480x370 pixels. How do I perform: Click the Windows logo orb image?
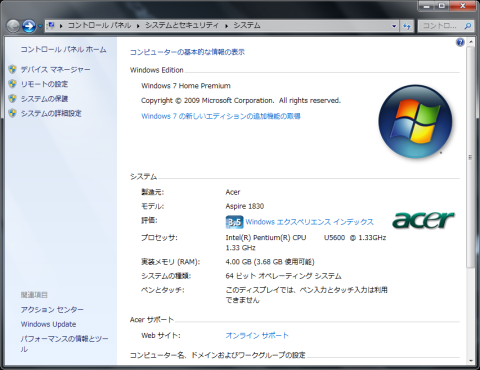coord(415,121)
